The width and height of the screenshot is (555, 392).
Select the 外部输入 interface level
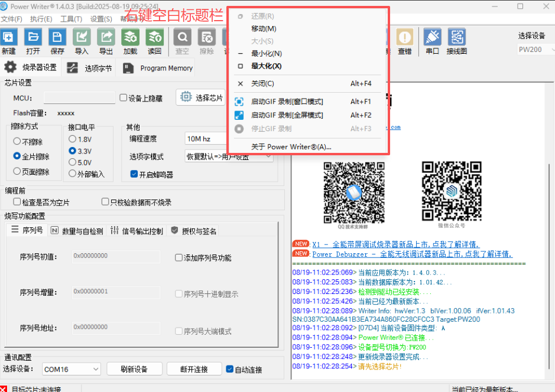(72, 173)
